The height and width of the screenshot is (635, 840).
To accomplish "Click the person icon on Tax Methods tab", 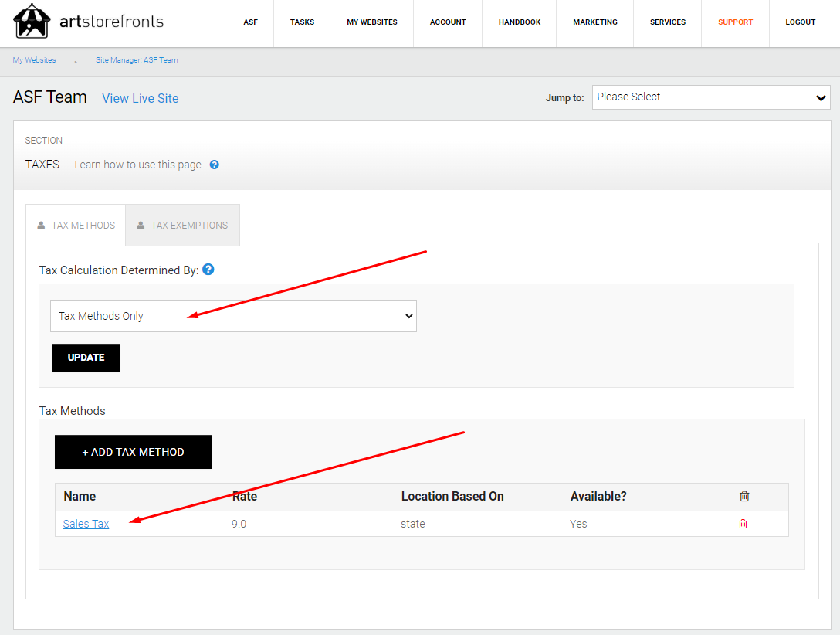I will [41, 226].
